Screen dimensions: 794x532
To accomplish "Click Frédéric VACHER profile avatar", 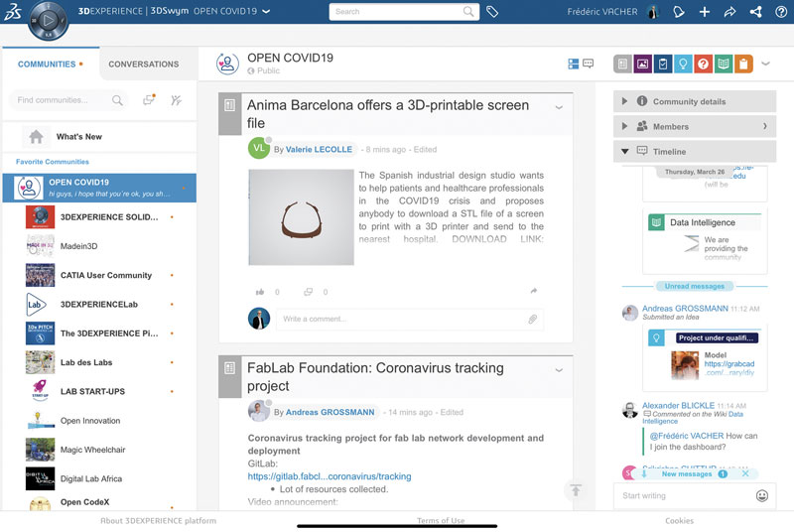I will pyautogui.click(x=653, y=12).
